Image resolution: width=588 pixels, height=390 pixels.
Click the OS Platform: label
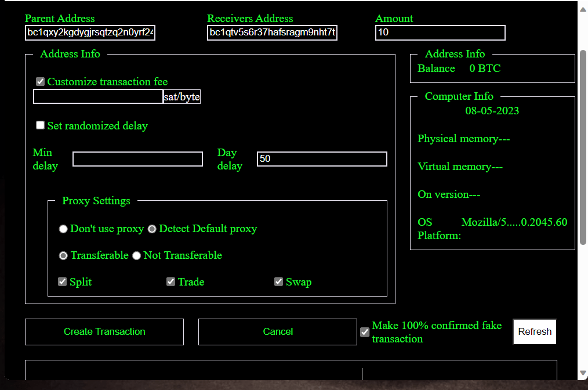pos(439,229)
